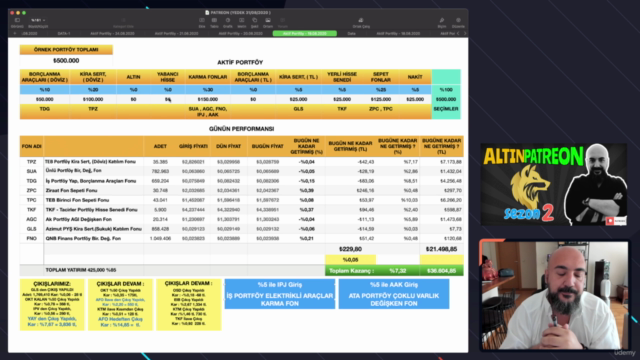Viewport: 640px width, 360px height.
Task: Click the add sheet plus button
Action: coord(15,33)
